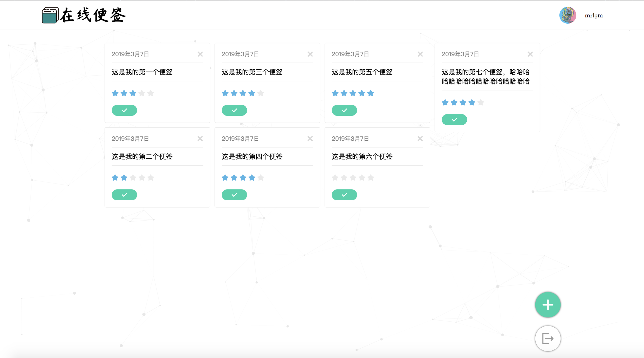Viewport: 644px width, 358px height.
Task: Set fifth star on 第一个便签 rating
Action: [151, 93]
